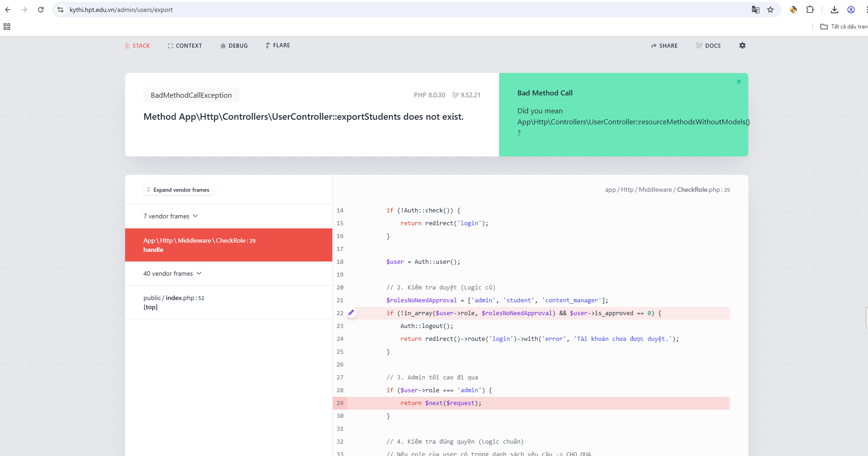Switch to the FLARE tab
Screen dimensions: 868x456
(278, 45)
